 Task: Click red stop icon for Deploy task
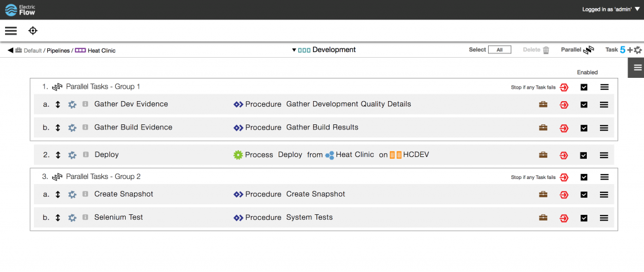564,156
